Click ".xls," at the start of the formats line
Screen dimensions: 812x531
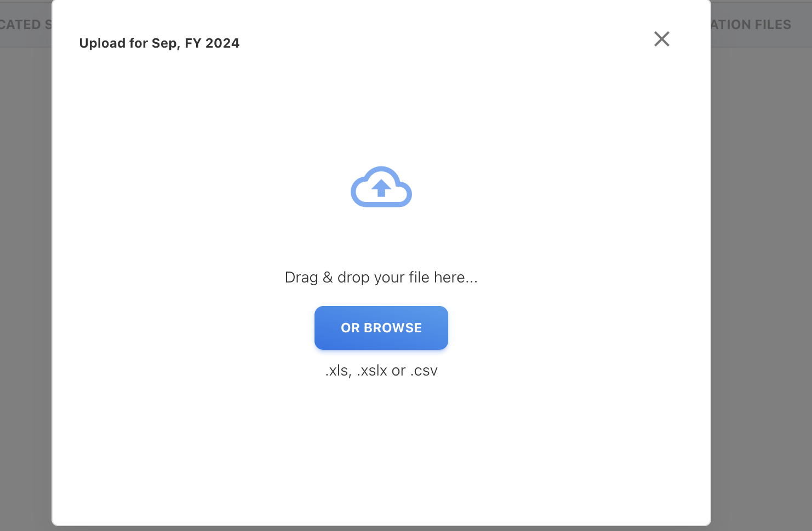[338, 371]
